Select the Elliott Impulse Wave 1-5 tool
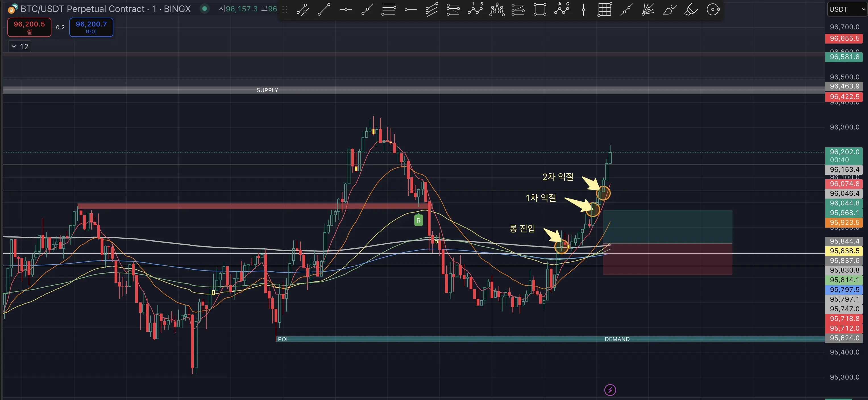The height and width of the screenshot is (400, 868). point(475,9)
